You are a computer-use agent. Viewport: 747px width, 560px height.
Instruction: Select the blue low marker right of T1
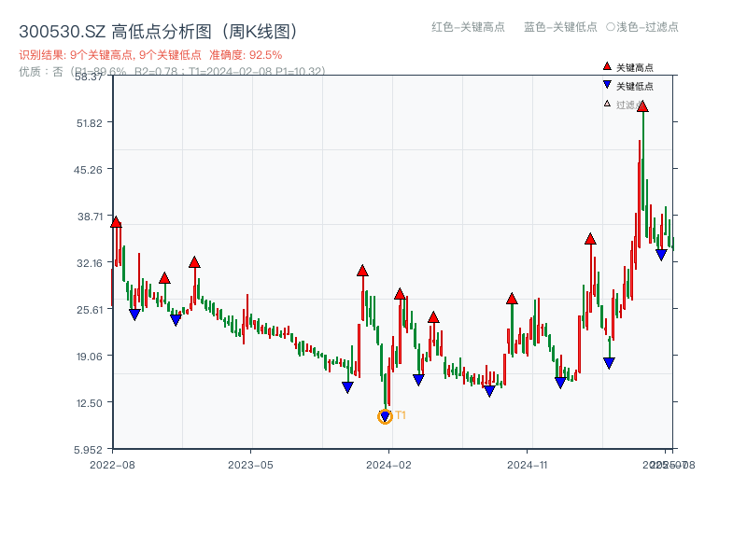click(418, 380)
